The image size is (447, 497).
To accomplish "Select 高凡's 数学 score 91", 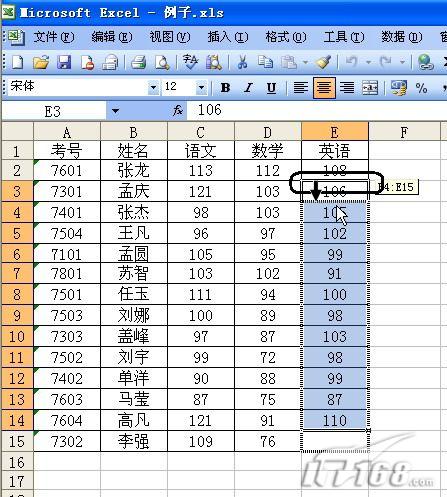I will tap(268, 420).
